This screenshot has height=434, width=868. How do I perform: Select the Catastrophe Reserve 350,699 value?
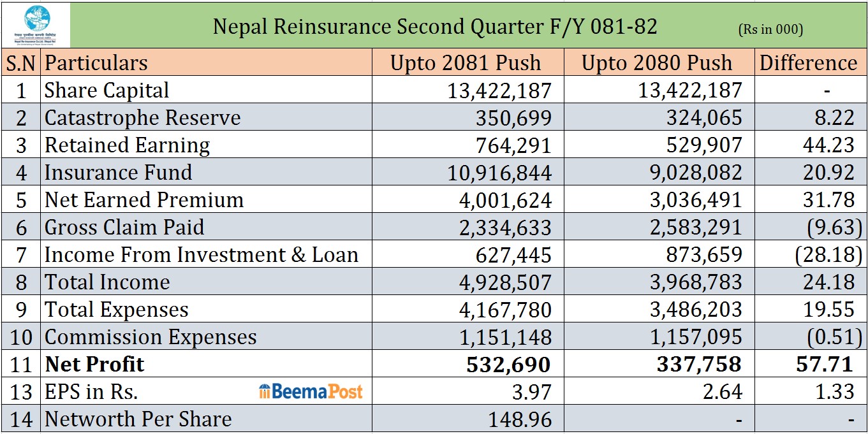coord(513,118)
